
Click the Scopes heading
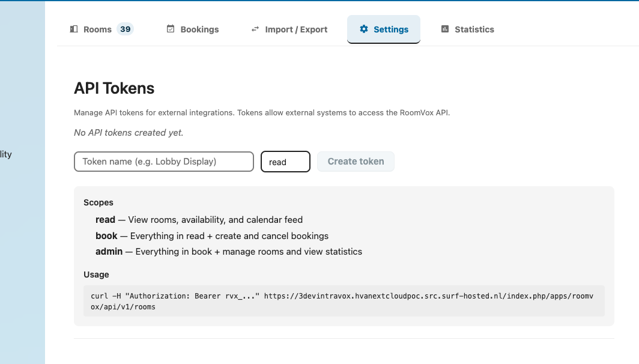pyautogui.click(x=98, y=202)
